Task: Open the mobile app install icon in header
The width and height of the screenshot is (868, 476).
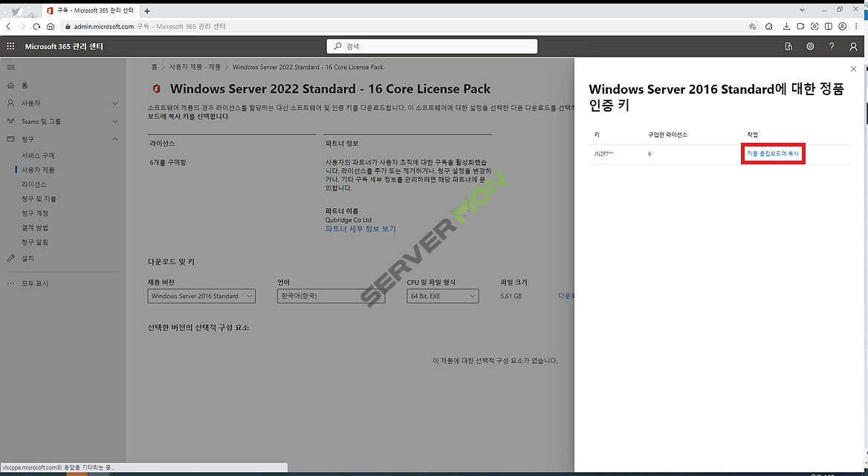Action: click(x=788, y=47)
